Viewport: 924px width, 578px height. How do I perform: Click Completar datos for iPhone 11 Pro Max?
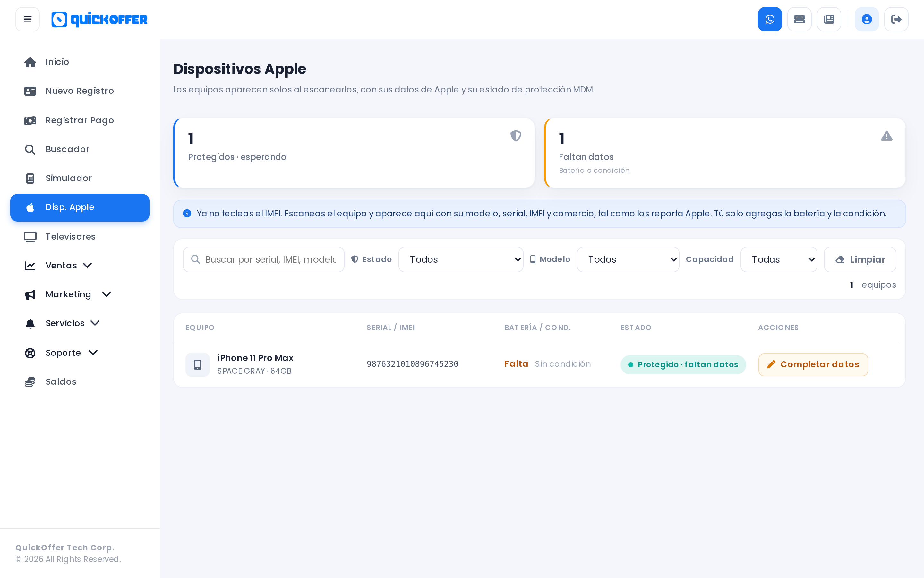[813, 365]
